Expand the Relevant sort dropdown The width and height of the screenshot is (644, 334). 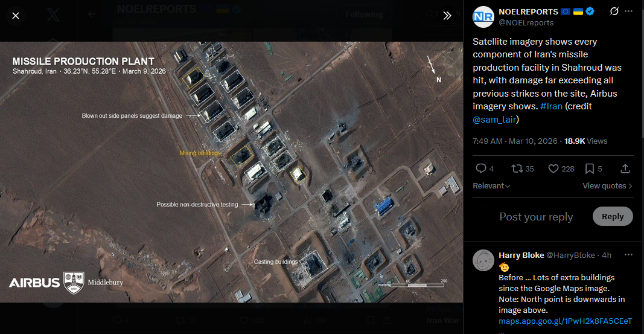(x=491, y=185)
